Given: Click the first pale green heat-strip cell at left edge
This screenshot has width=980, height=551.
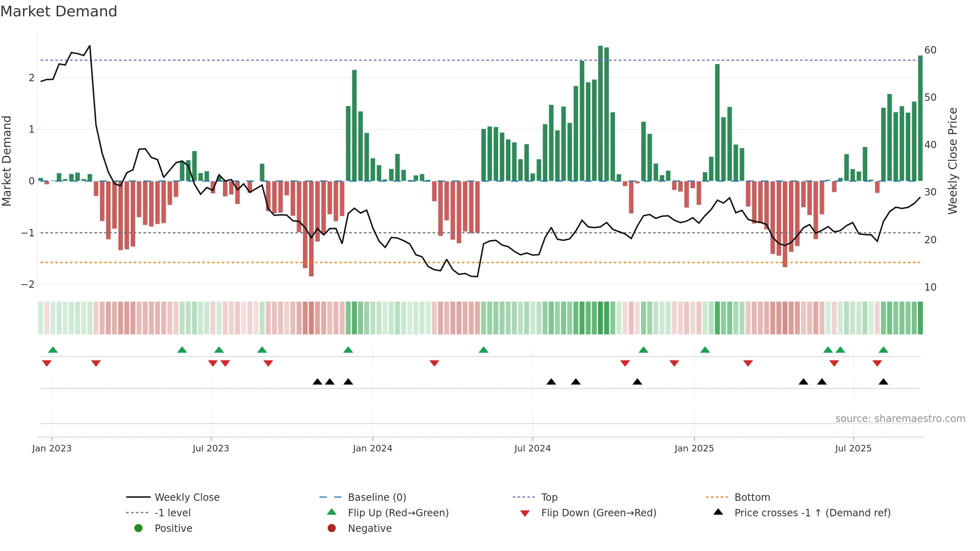Looking at the screenshot, I should 40,318.
